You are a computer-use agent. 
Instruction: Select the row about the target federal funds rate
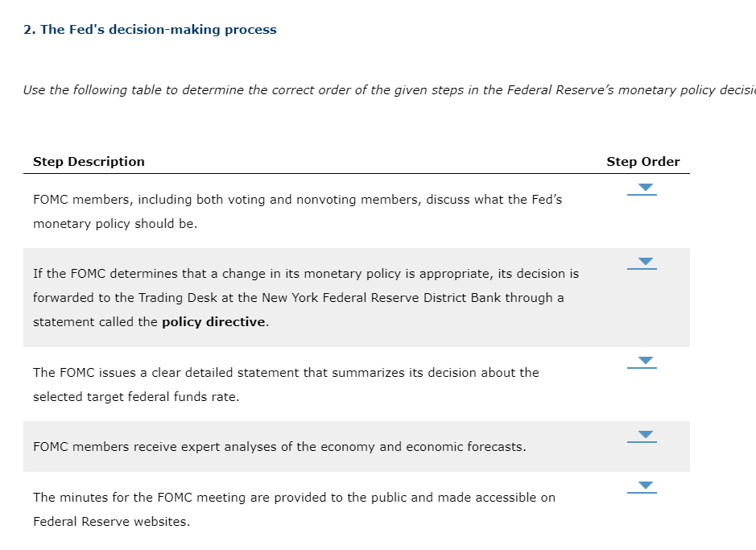tap(285, 384)
